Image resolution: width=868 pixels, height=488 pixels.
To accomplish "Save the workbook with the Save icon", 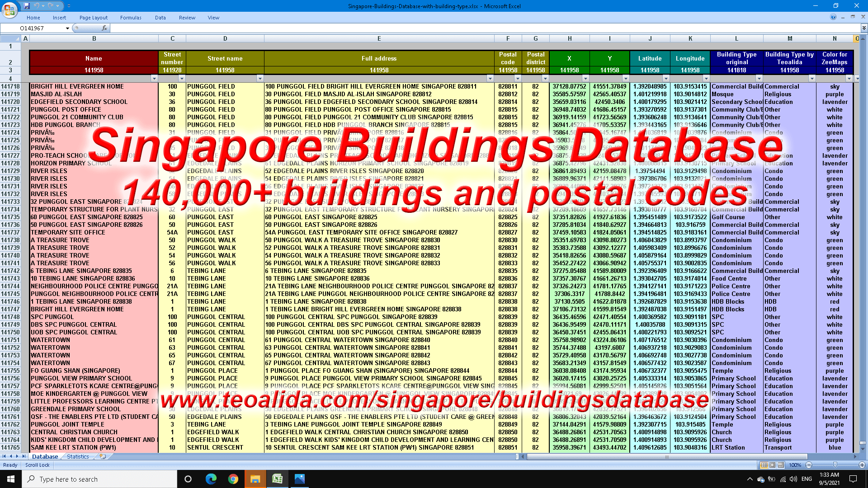I will coord(27,5).
